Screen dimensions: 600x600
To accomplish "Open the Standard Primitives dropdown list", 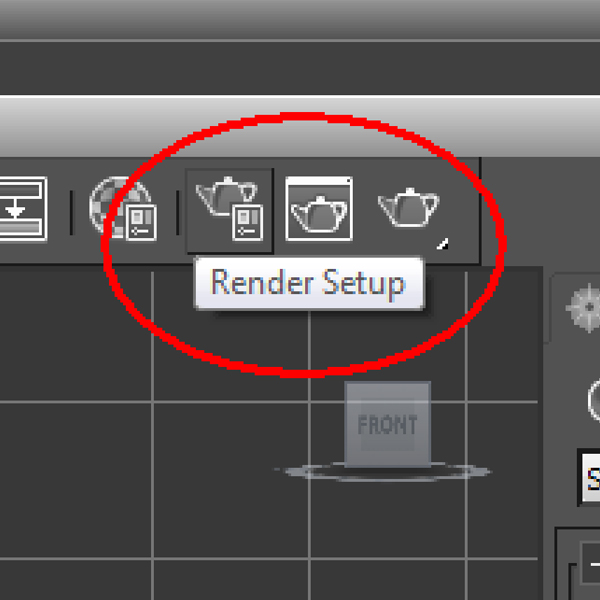I will (x=589, y=478).
